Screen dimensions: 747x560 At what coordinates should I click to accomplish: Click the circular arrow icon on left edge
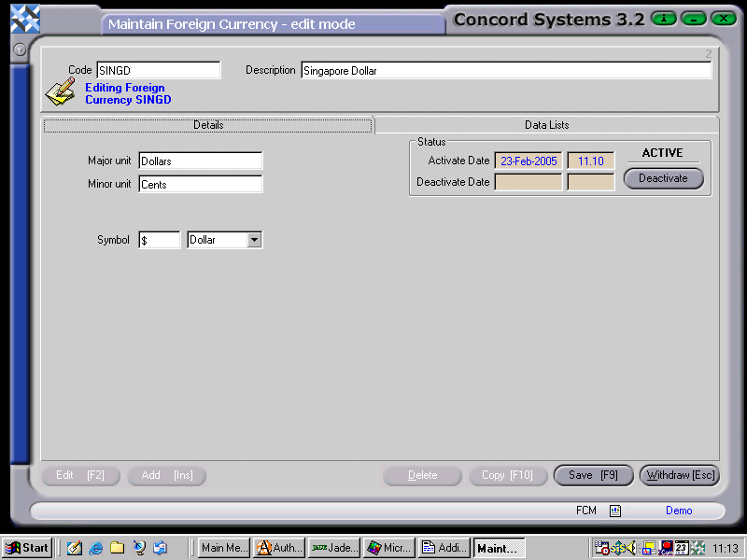click(x=19, y=49)
